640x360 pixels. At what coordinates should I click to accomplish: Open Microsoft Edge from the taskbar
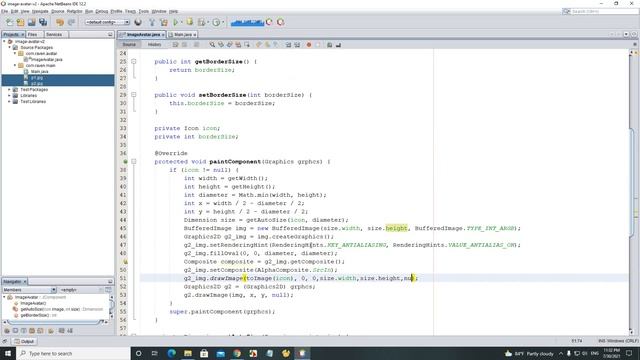pyautogui.click(x=171, y=353)
